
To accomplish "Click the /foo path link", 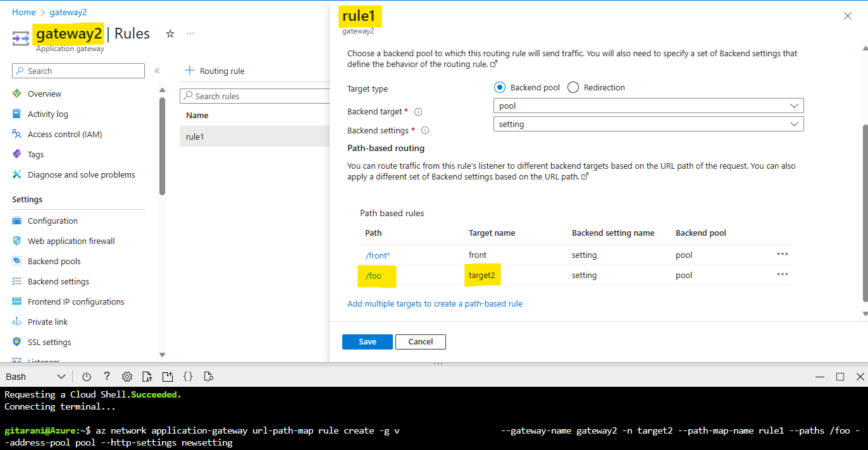I will (373, 276).
